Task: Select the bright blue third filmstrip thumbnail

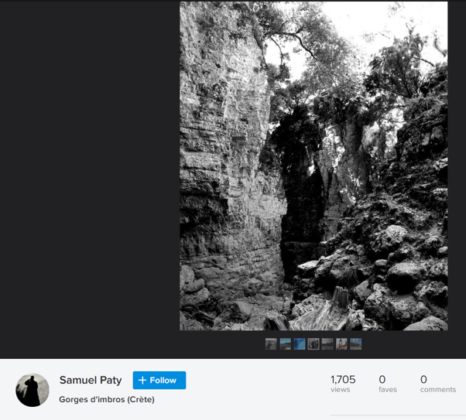Action: pyautogui.click(x=299, y=344)
